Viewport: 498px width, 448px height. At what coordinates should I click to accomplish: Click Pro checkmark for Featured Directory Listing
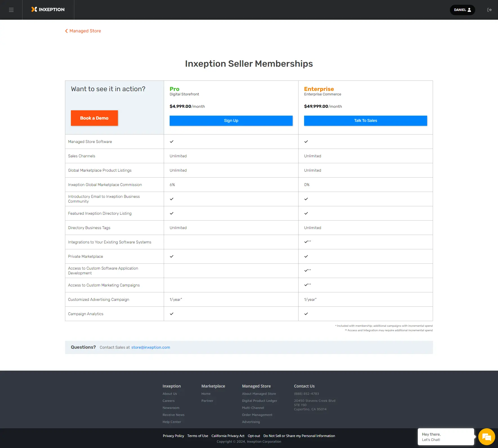172,213
